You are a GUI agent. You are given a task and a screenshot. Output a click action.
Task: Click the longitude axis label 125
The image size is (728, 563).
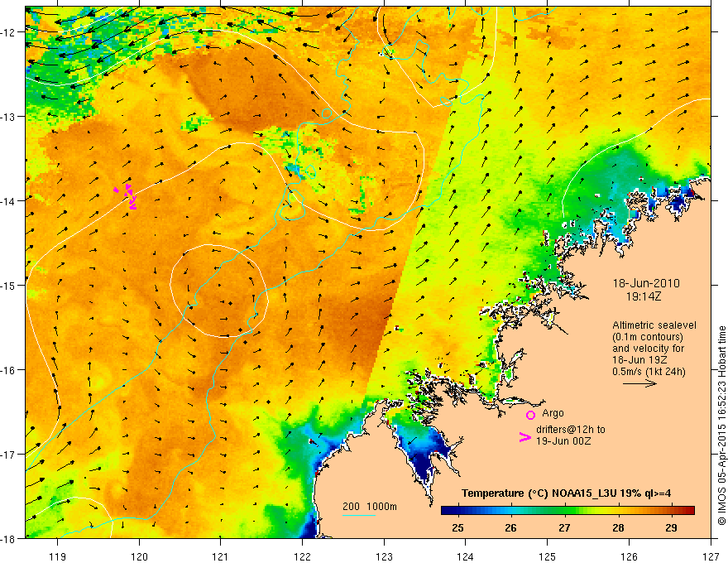click(548, 557)
